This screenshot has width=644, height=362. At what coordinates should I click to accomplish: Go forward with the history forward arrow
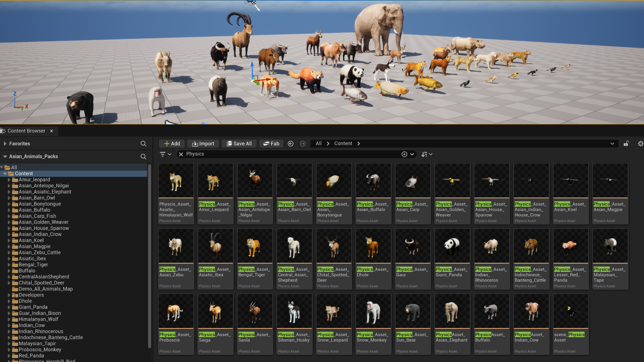(303, 143)
